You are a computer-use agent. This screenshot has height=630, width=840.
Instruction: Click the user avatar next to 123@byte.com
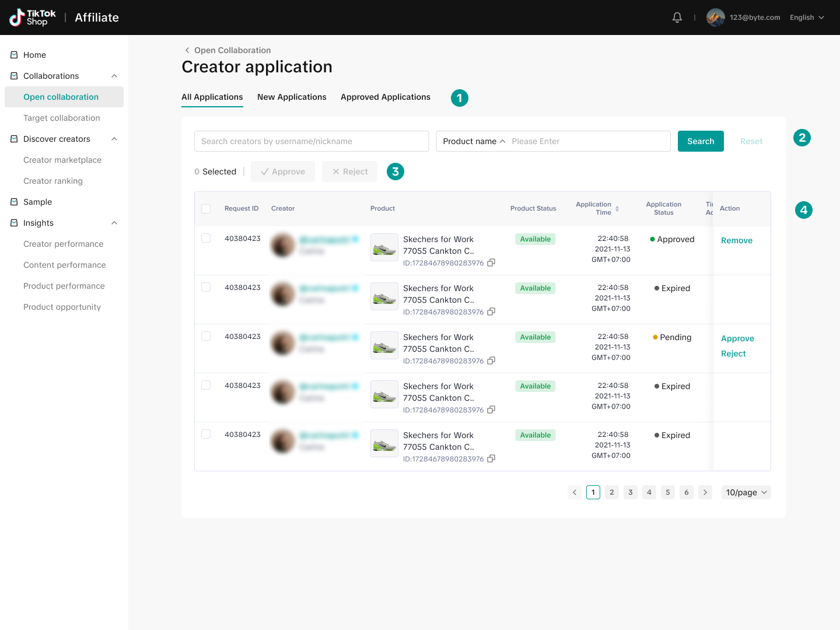point(716,17)
